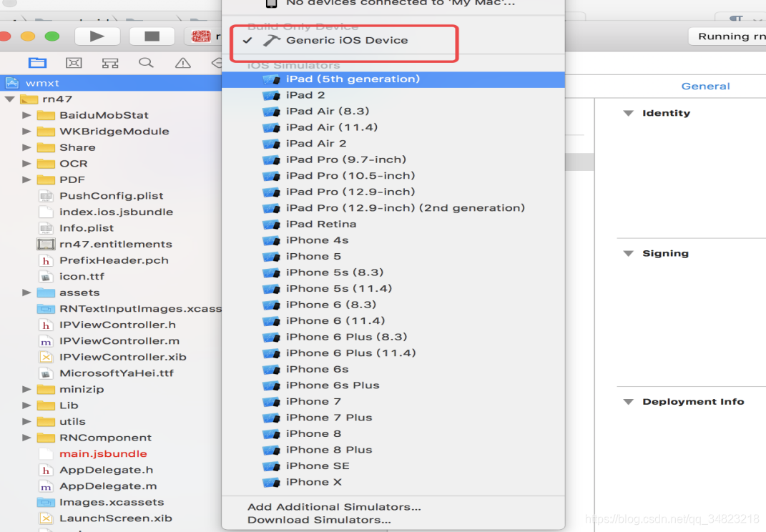Expand the Lib folder
Image resolution: width=766 pixels, height=532 pixels.
click(26, 405)
